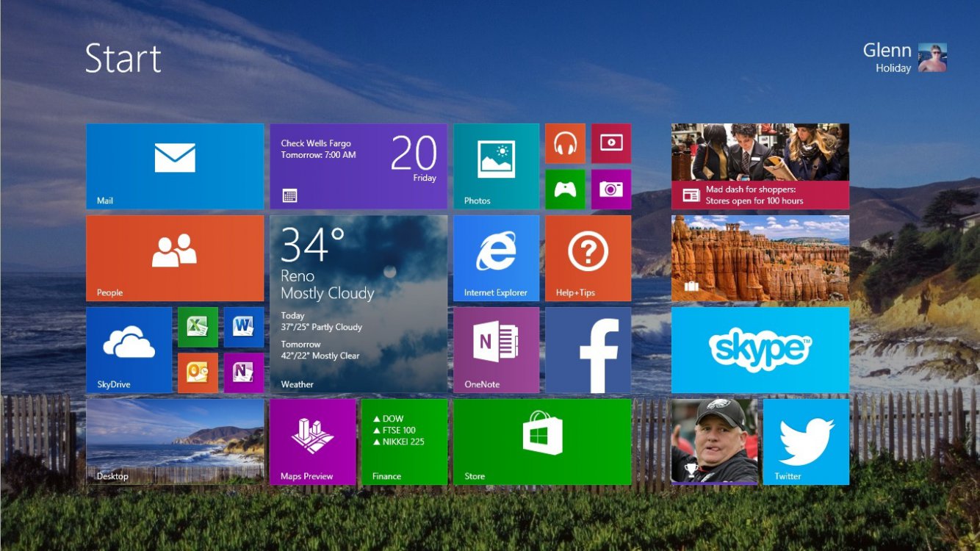Viewport: 980px width, 551px height.
Task: Open the Finance tile with DOW listing
Action: tap(404, 442)
